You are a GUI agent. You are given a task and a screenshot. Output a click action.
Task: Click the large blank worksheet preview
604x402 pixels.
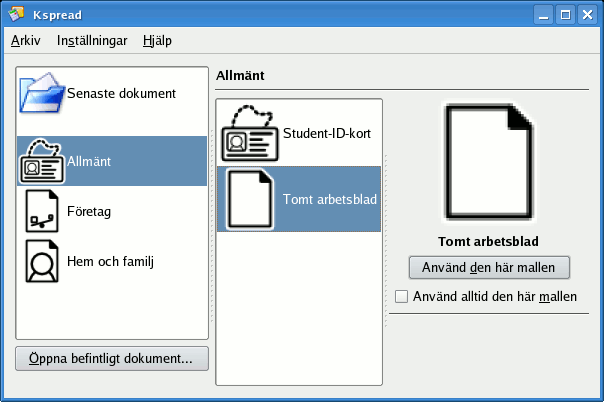click(489, 163)
